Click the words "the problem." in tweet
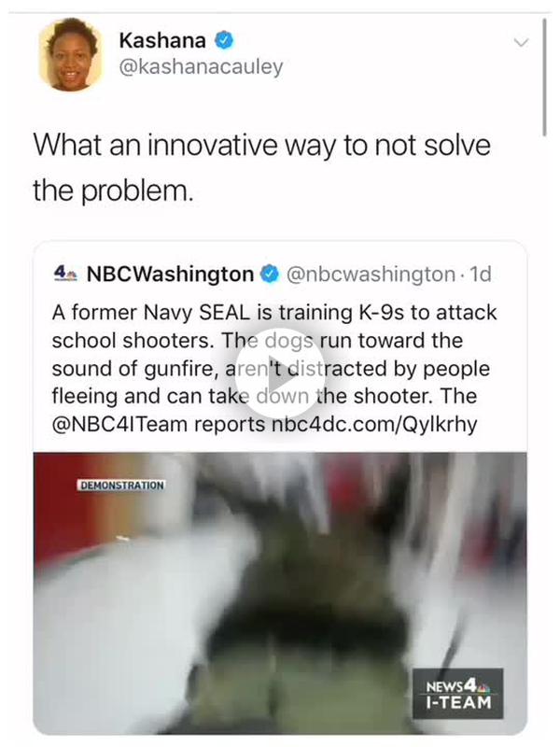 point(113,190)
